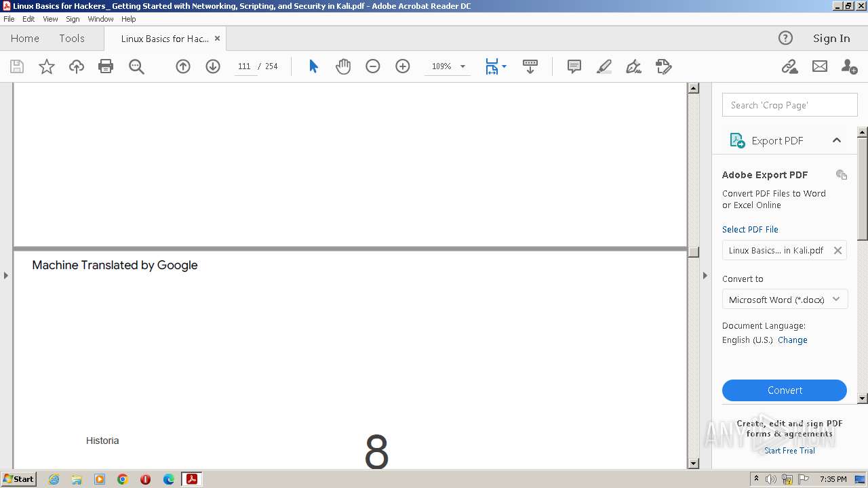
Task: Add a comment sticky note
Action: [574, 66]
